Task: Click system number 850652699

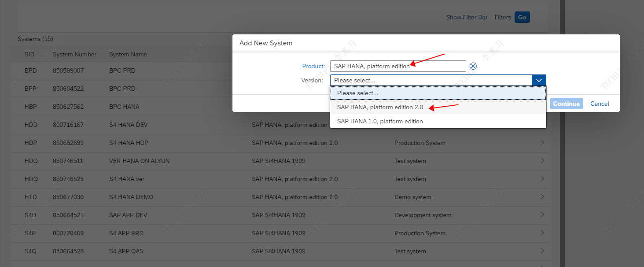Action: point(68,143)
